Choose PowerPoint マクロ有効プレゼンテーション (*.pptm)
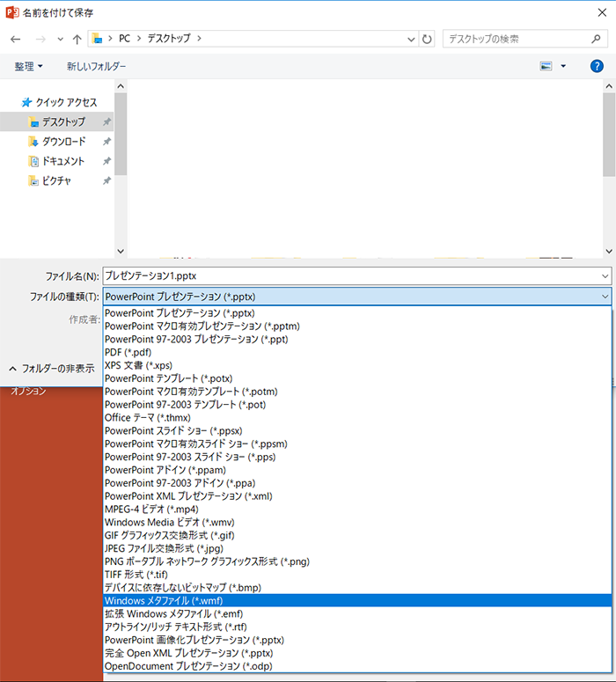The height and width of the screenshot is (682, 616). pyautogui.click(x=357, y=326)
